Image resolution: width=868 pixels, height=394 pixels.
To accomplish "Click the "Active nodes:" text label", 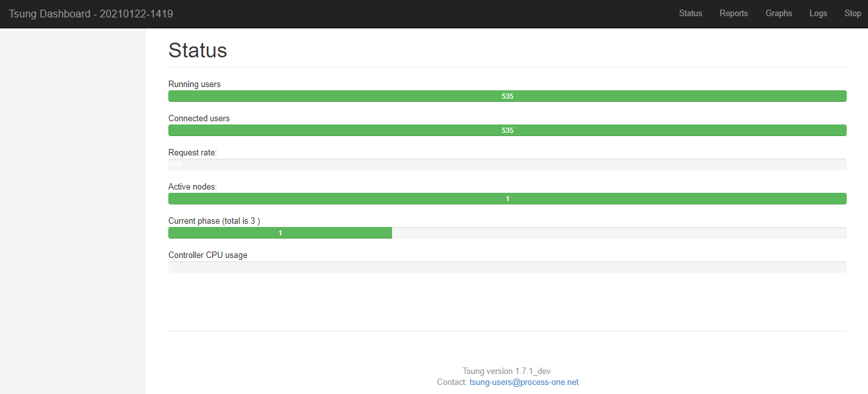I will [192, 186].
